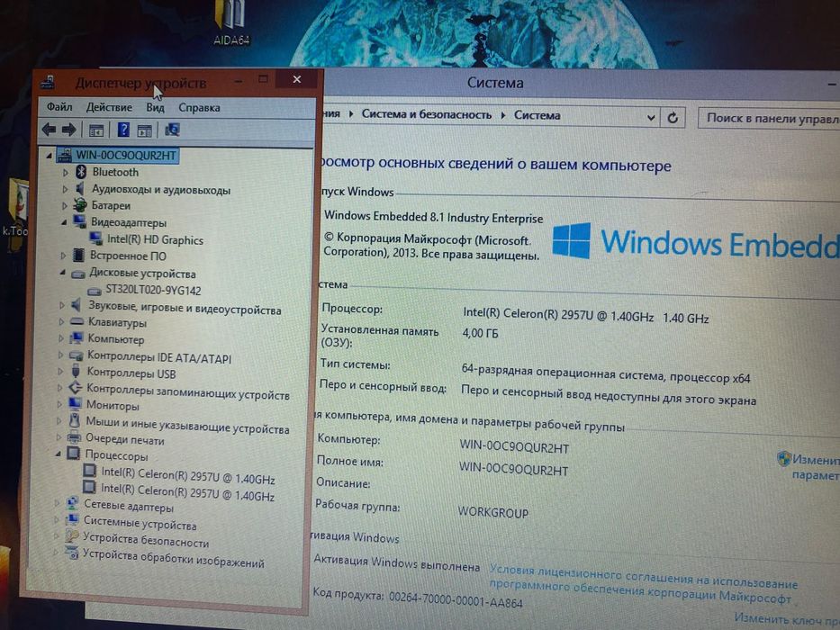
Task: Click the refresh button in System address bar
Action: (673, 117)
